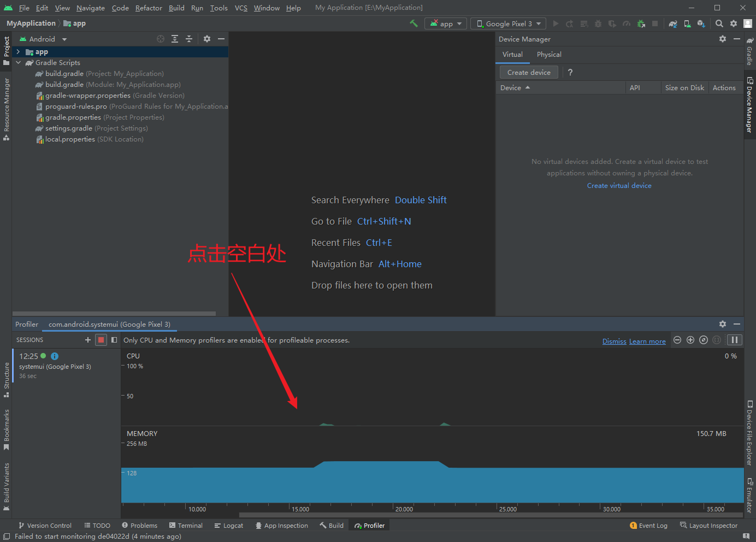Open the Android project view dropdown
Image resolution: width=756 pixels, height=542 pixels.
click(43, 39)
